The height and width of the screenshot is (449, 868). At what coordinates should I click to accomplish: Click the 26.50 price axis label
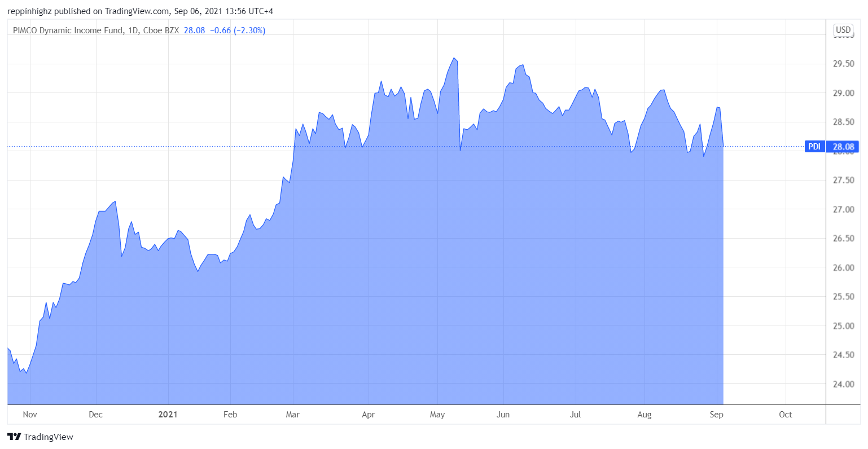(x=844, y=239)
